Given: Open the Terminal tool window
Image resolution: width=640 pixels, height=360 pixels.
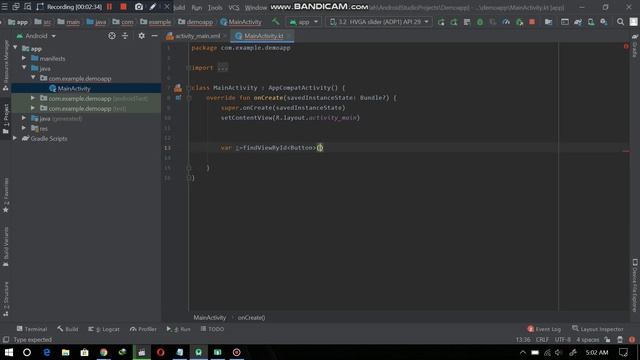Looking at the screenshot, I should coord(32,329).
